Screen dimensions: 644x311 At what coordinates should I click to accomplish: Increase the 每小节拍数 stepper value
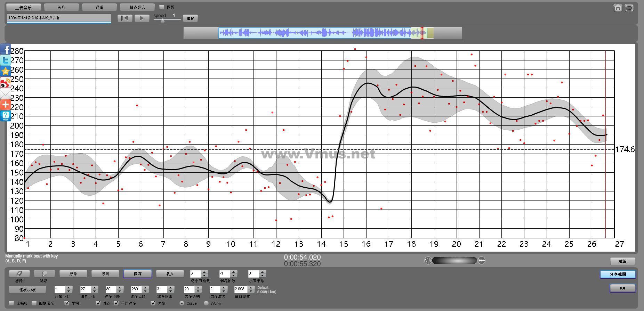(x=204, y=272)
